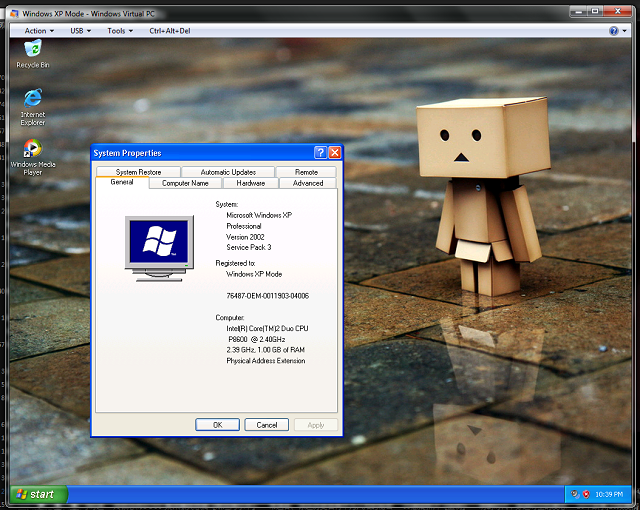
Task: Click the taskbar clock showing 10:39 PM
Action: [609, 494]
